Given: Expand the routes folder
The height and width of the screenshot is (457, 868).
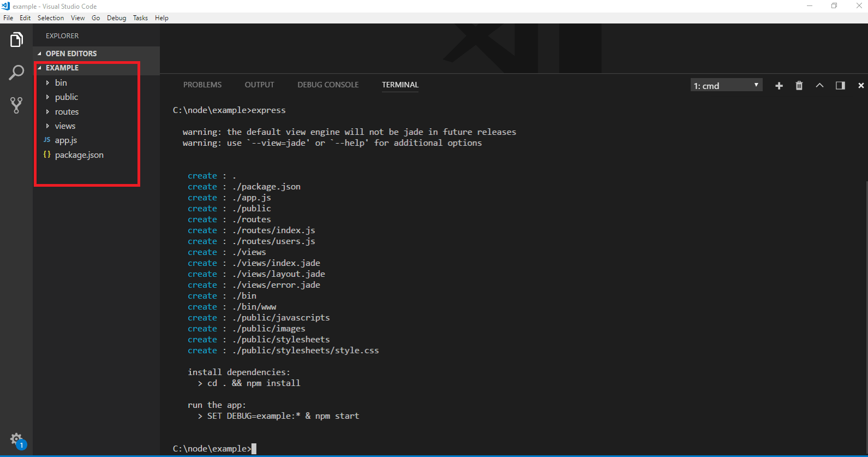Looking at the screenshot, I should pyautogui.click(x=47, y=111).
